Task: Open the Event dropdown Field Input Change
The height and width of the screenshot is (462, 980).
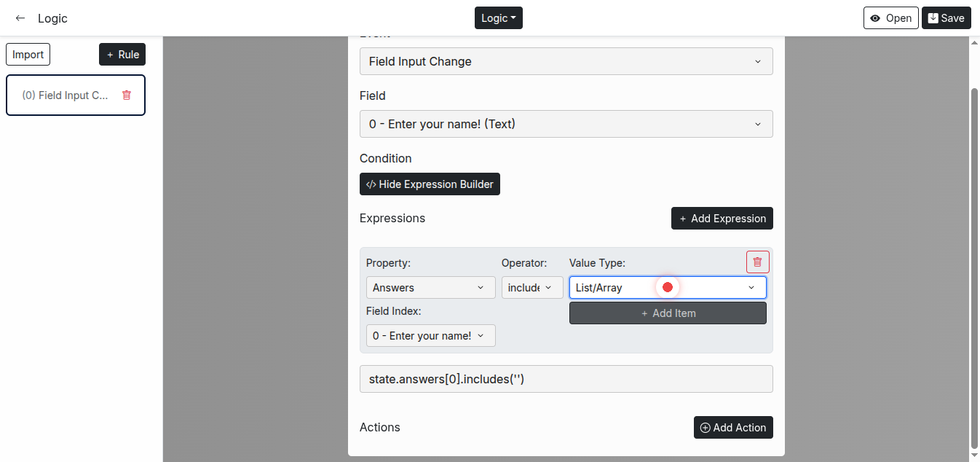Action: 566,62
